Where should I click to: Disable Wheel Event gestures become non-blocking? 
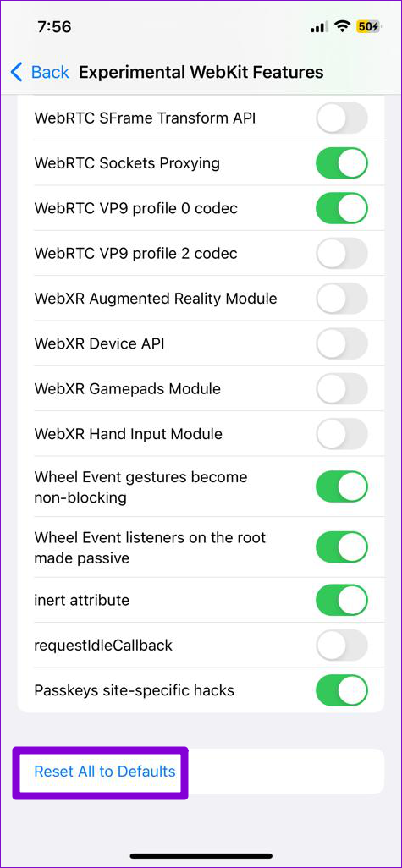click(x=342, y=486)
